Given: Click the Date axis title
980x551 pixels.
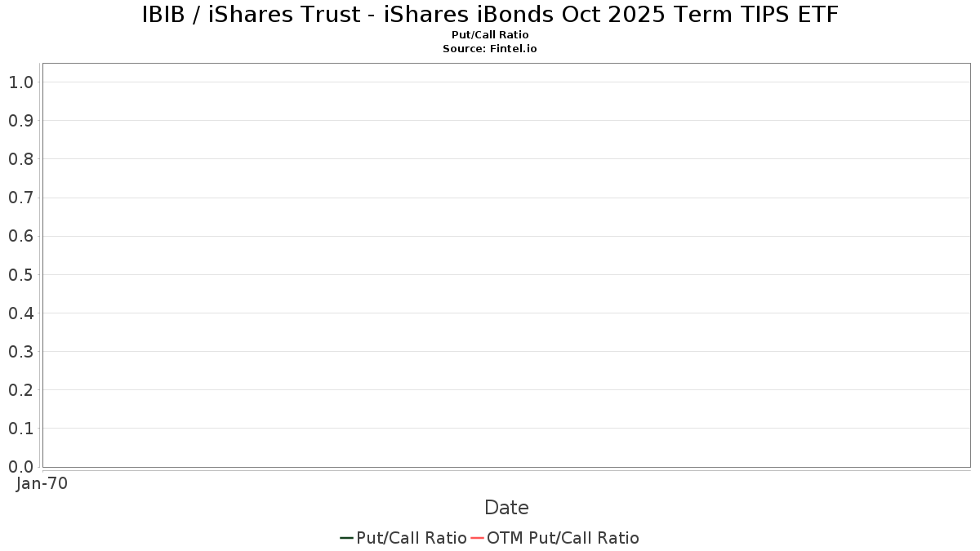Looking at the screenshot, I should [x=506, y=508].
